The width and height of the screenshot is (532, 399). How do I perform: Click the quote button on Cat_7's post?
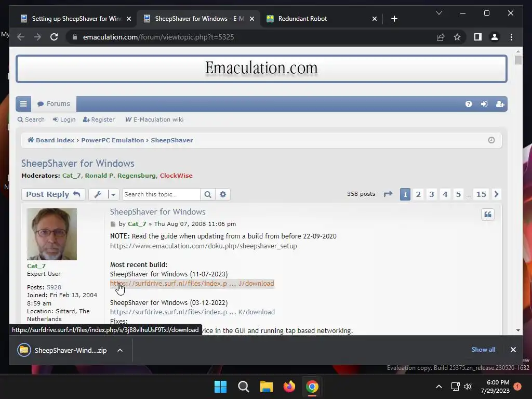pyautogui.click(x=488, y=215)
